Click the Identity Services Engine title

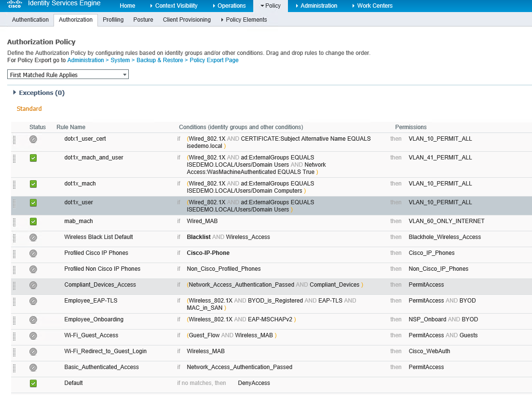pyautogui.click(x=64, y=3)
